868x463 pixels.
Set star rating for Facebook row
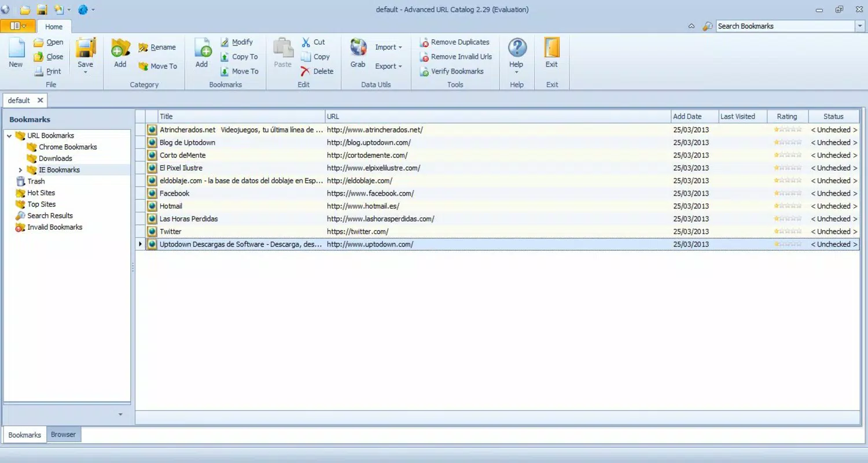[x=788, y=193]
